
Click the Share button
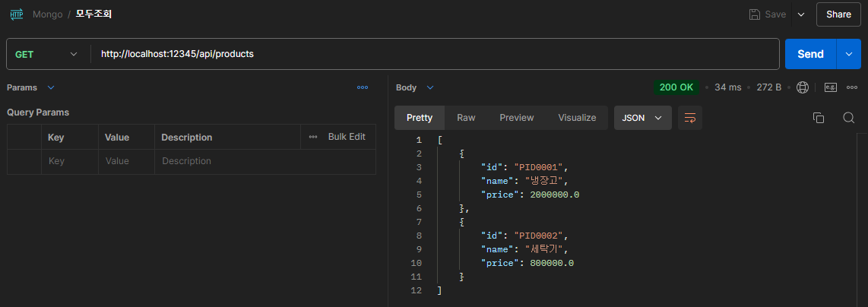point(838,14)
